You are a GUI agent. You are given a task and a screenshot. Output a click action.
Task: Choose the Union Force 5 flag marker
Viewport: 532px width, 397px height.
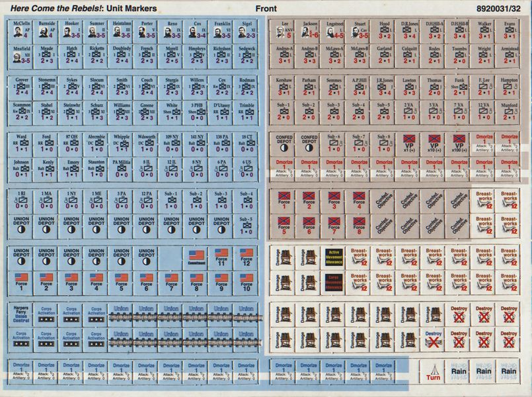(122, 283)
